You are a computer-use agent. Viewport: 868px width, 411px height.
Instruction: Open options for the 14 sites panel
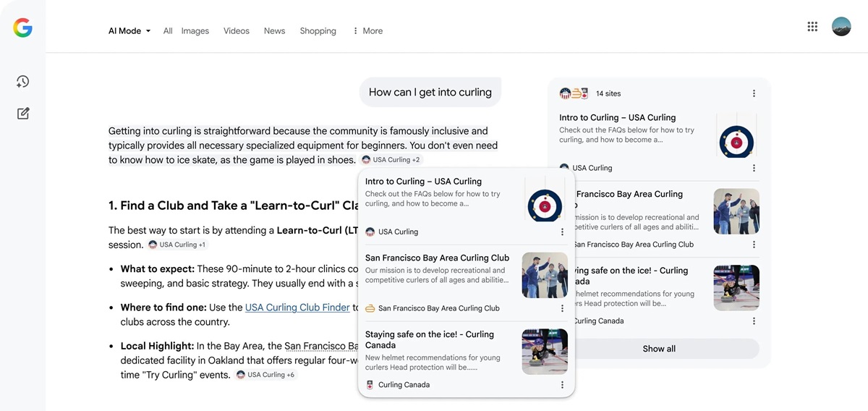click(x=754, y=93)
